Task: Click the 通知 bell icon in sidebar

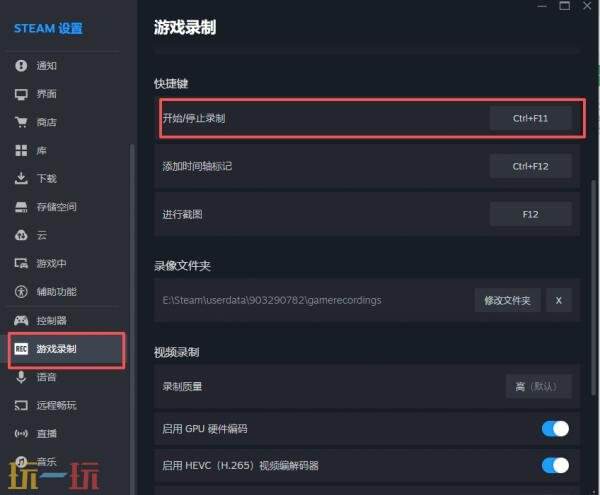Action: [21, 65]
